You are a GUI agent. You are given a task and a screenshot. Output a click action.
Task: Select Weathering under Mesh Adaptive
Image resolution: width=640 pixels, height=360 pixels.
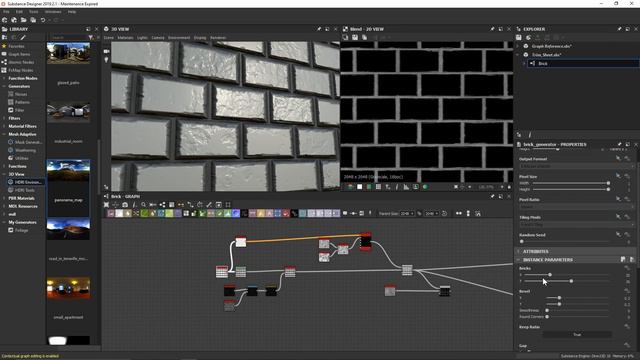coord(25,150)
